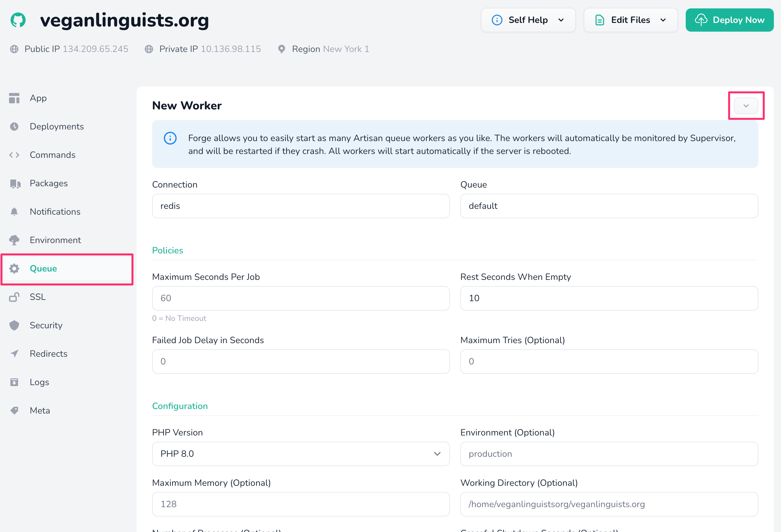This screenshot has width=781, height=532.
Task: Open the Environment sidebar section
Action: (x=56, y=240)
